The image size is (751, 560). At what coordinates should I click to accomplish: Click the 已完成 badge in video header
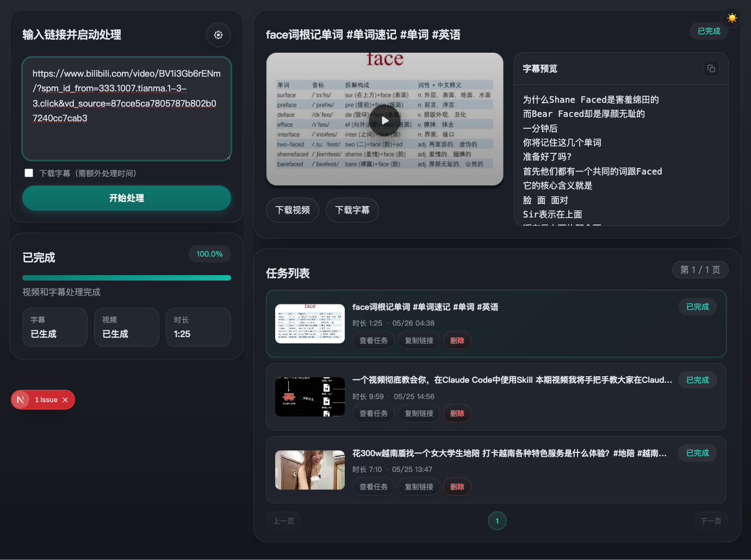[709, 31]
